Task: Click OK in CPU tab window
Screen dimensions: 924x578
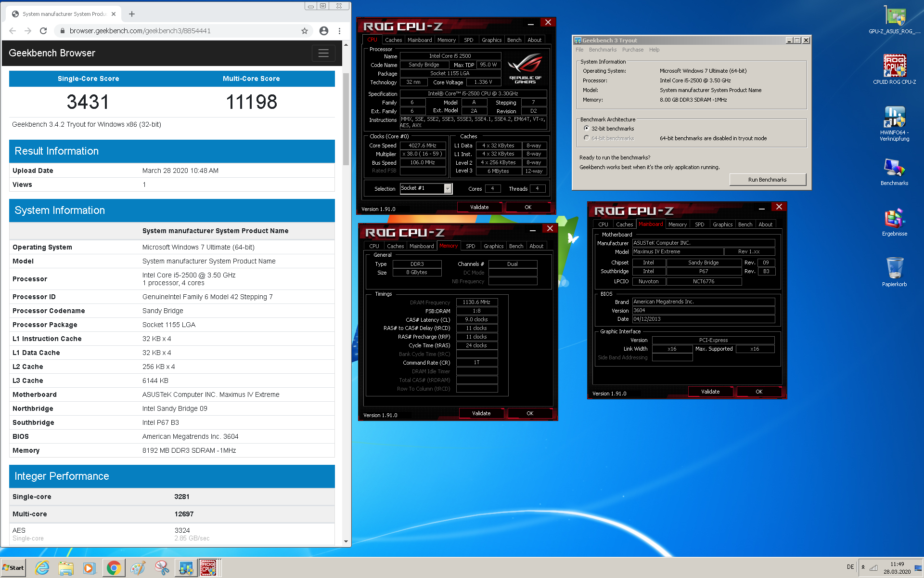Action: [x=528, y=207]
